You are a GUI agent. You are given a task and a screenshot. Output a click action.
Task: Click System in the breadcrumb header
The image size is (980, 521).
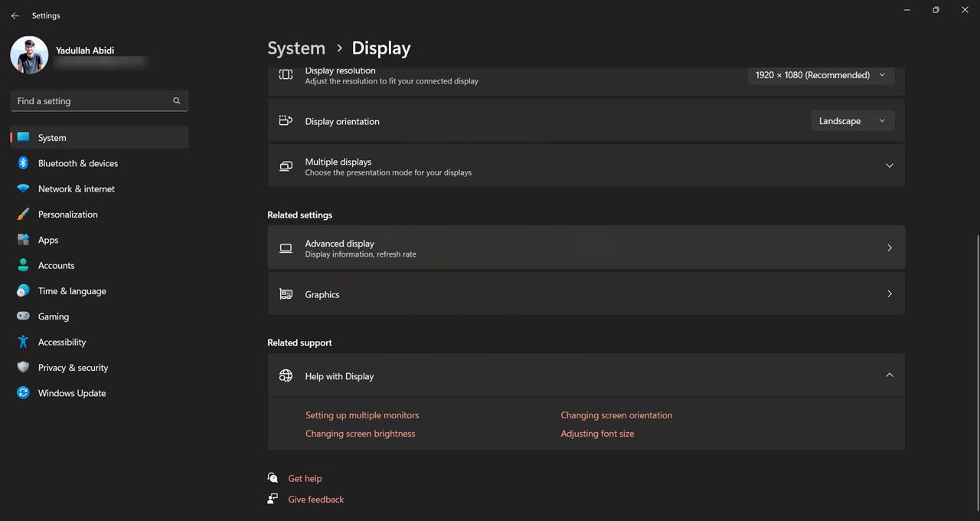click(x=296, y=48)
